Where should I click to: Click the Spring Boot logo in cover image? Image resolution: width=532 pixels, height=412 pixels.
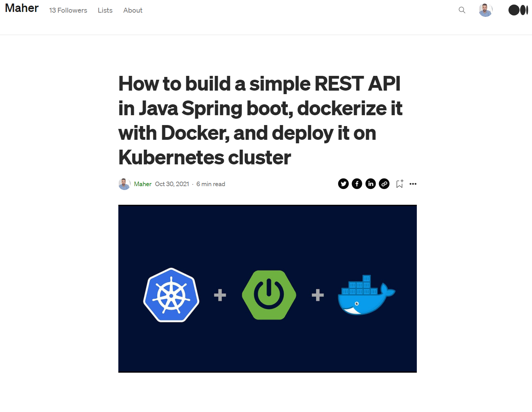[269, 295]
